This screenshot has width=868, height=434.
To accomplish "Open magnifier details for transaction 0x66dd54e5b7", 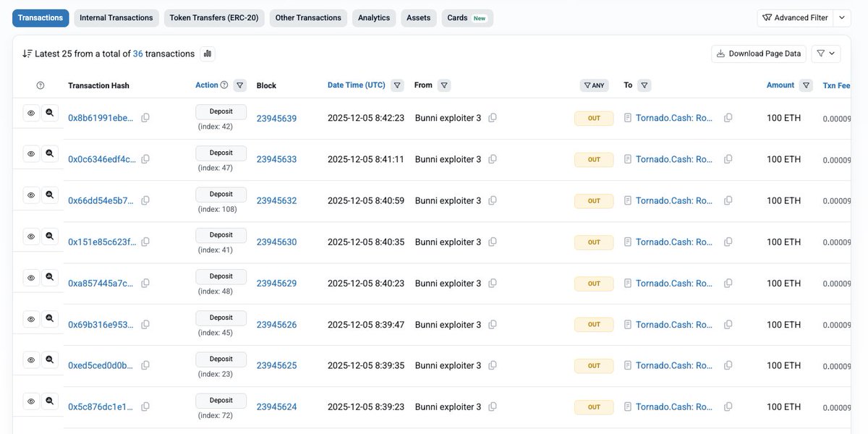I will [50, 195].
